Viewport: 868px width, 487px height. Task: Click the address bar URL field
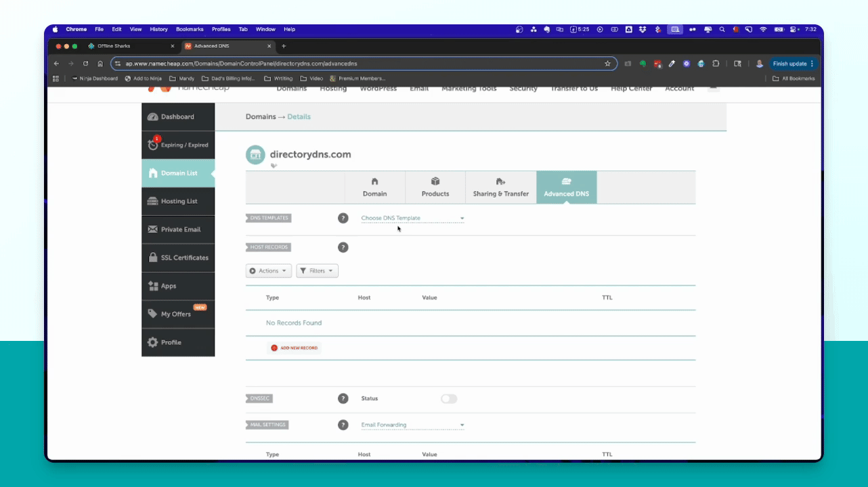point(363,64)
